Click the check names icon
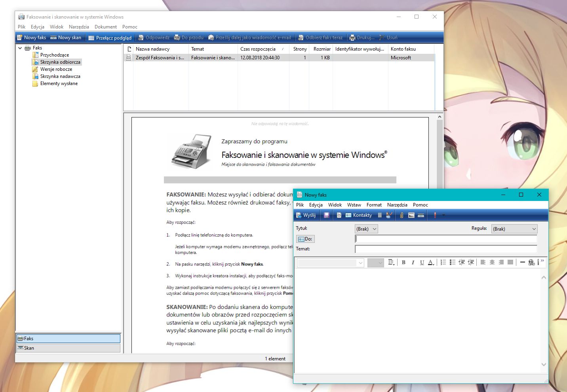567x392 pixels. tap(389, 215)
